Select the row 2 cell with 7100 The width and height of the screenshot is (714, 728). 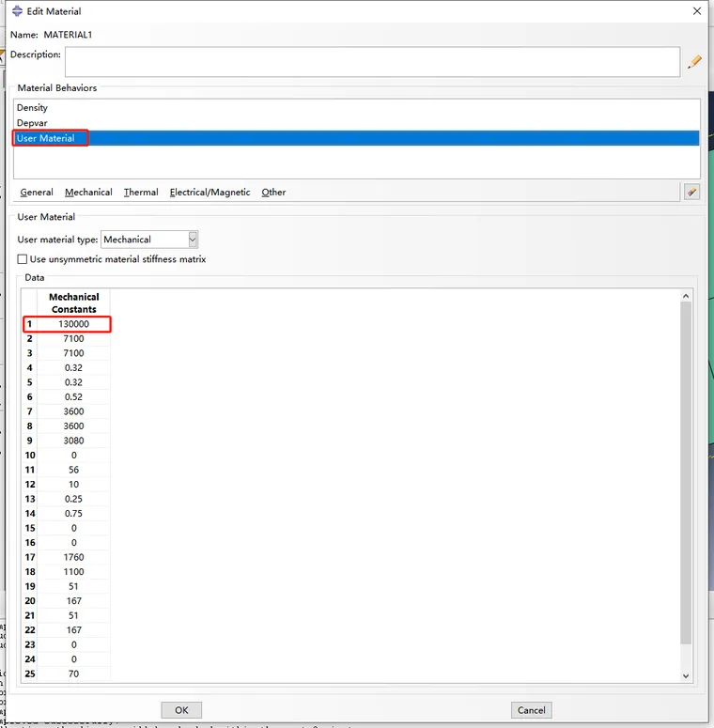[x=74, y=338]
